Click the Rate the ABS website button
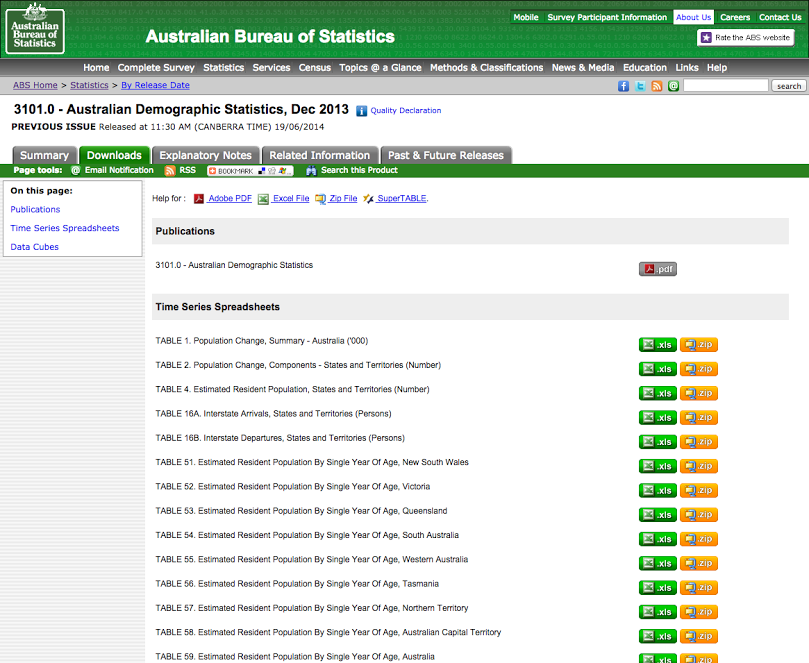This screenshot has height=663, width=809. [746, 38]
